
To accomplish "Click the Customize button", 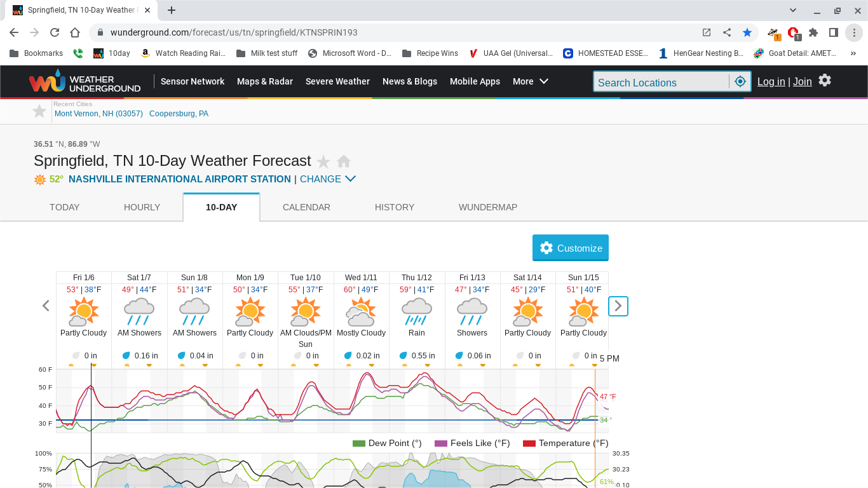I will [571, 248].
